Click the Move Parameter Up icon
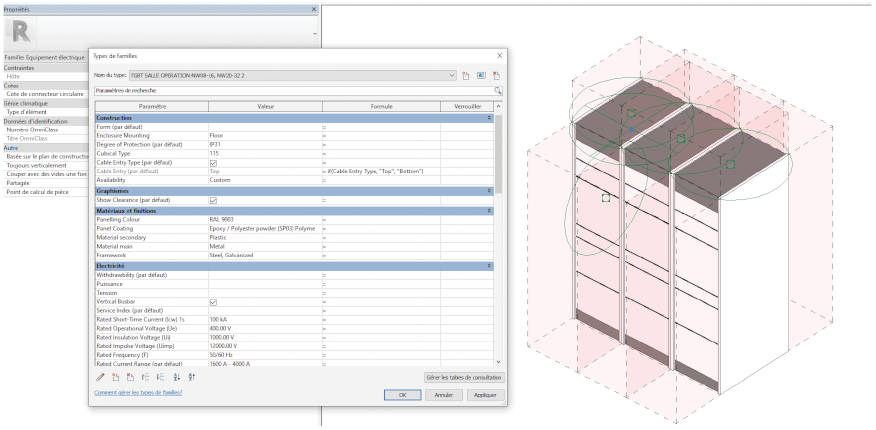The height and width of the screenshot is (430, 876). [x=146, y=377]
